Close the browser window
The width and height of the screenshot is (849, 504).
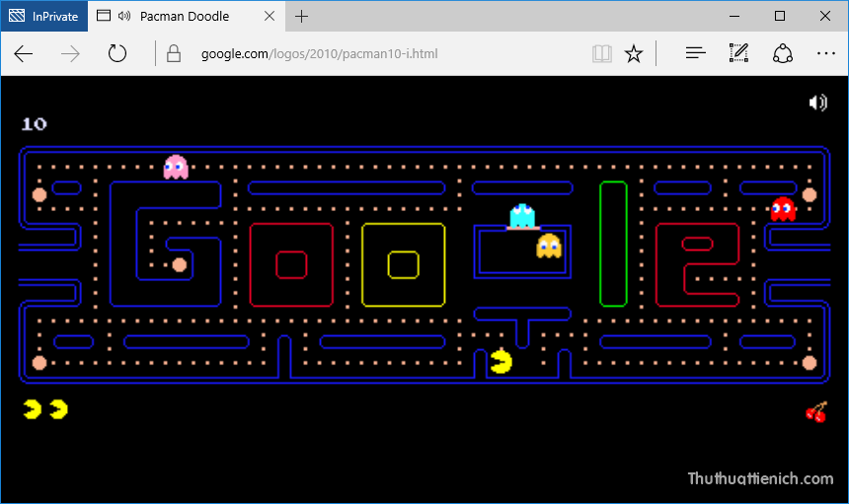(x=825, y=16)
